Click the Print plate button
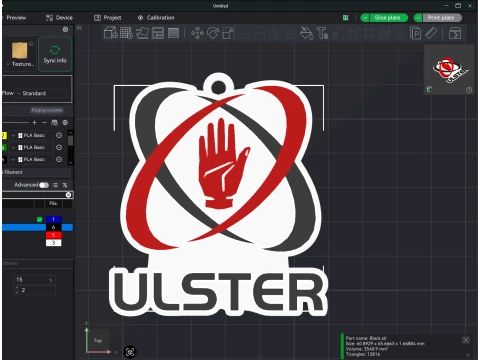 tap(442, 18)
